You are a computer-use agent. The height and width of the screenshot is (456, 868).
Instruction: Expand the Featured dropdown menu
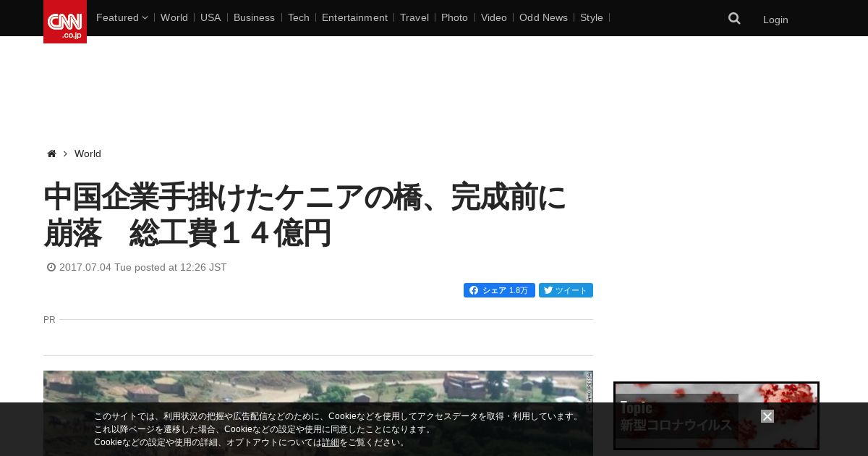pos(122,17)
